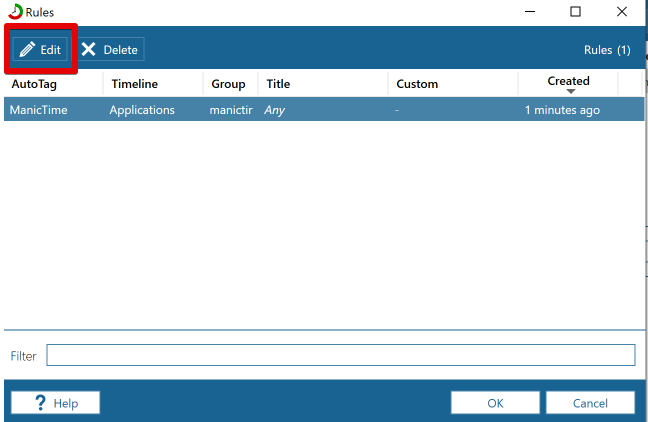The height and width of the screenshot is (422, 648).
Task: Click the dash in Custom column
Action: pos(397,110)
